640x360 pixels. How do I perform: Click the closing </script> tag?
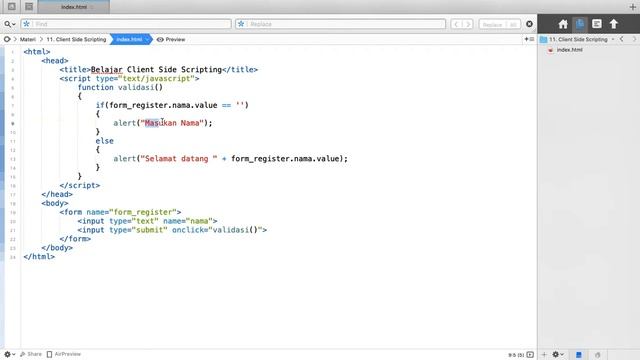[80, 185]
